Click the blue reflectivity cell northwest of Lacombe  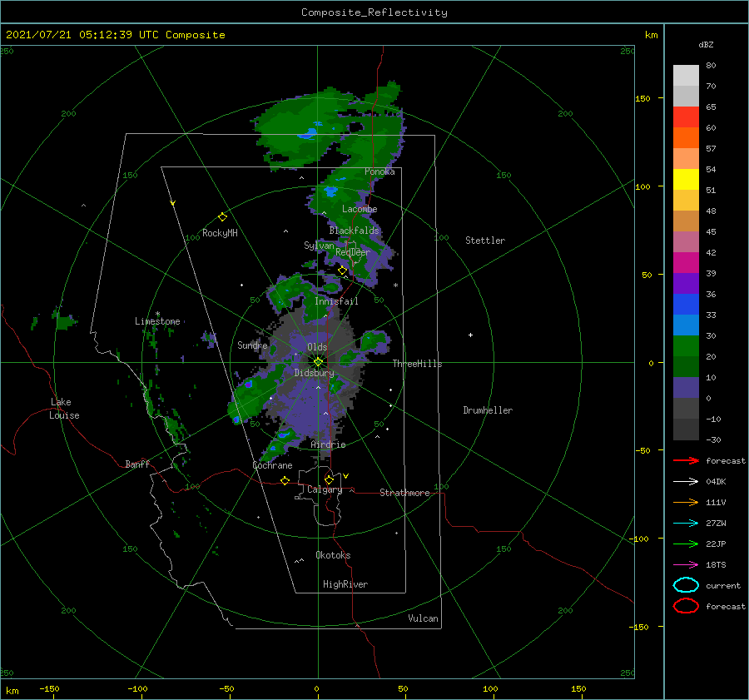[330, 191]
